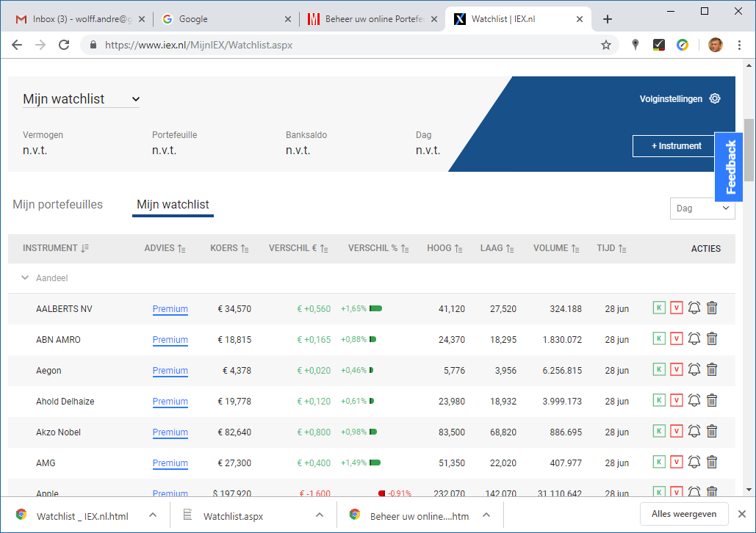Click buy (K) icon for AALBERTS NV
Screen dimensions: 756x533
point(659,308)
